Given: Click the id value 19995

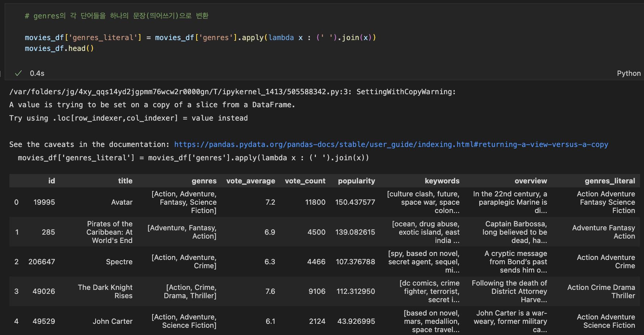Looking at the screenshot, I should coord(44,202).
